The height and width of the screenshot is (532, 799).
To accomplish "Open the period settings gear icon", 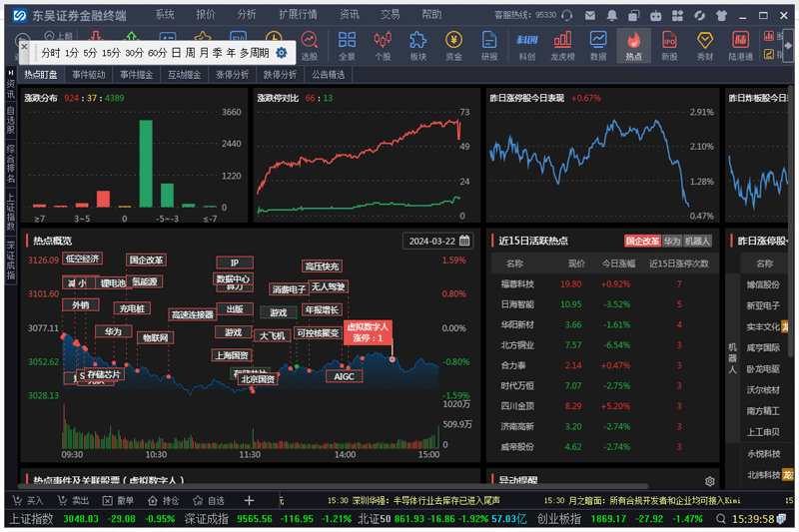I will tap(282, 53).
